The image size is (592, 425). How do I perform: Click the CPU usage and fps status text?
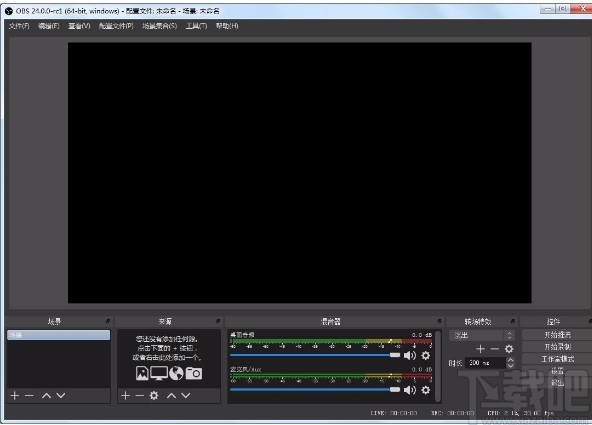(x=521, y=413)
